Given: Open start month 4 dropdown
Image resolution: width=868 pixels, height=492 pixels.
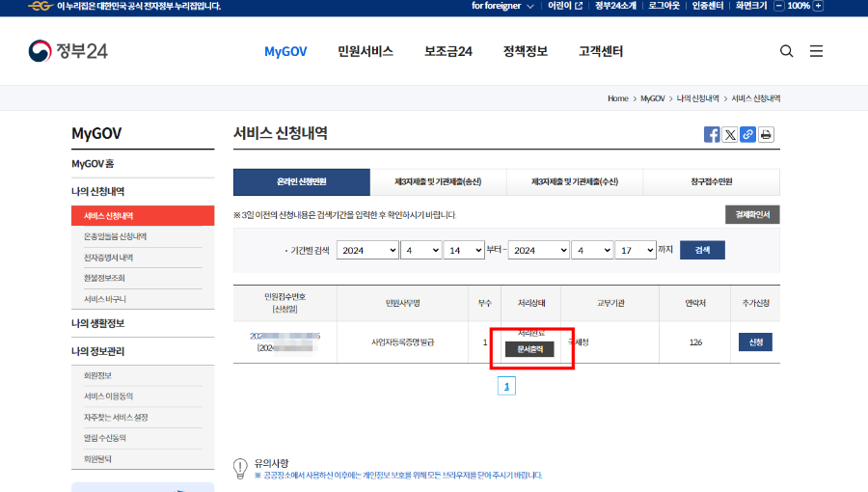Looking at the screenshot, I should [420, 250].
